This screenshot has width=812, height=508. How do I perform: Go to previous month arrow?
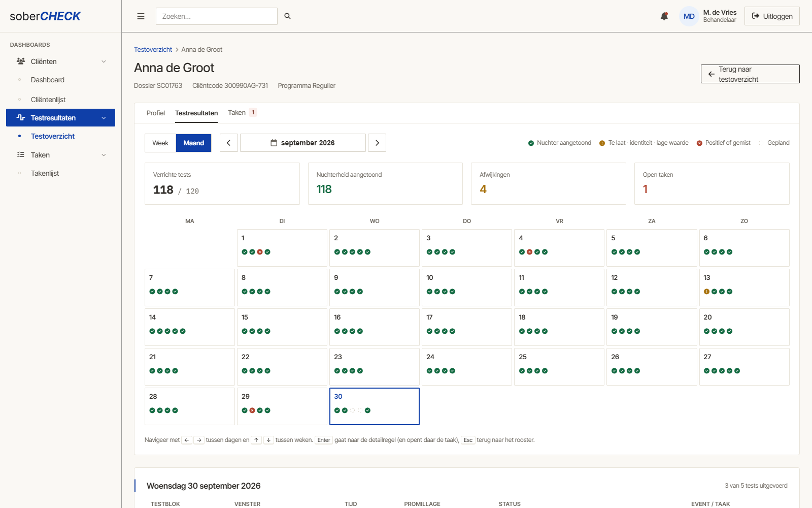pos(229,143)
